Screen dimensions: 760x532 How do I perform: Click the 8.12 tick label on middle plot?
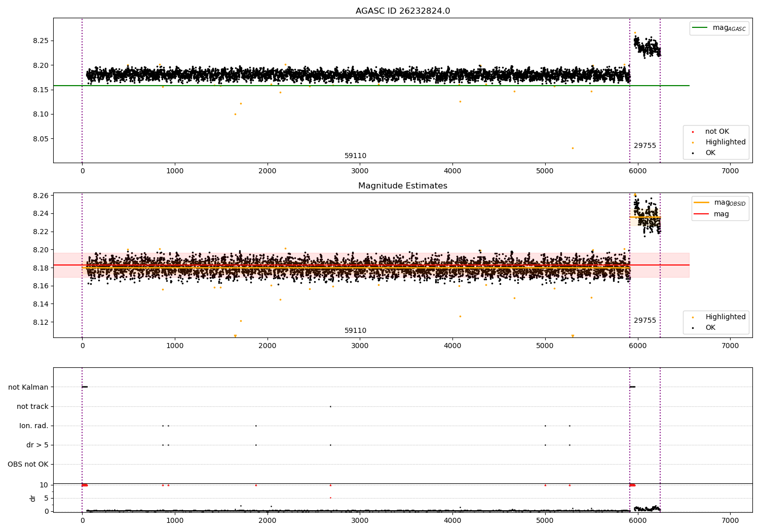coord(41,323)
